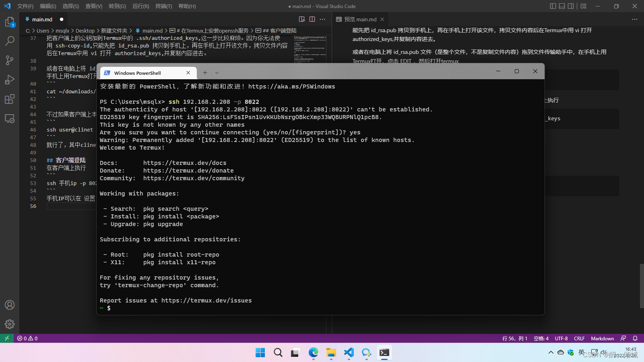
Task: Split the editor right
Action: tap(312, 19)
